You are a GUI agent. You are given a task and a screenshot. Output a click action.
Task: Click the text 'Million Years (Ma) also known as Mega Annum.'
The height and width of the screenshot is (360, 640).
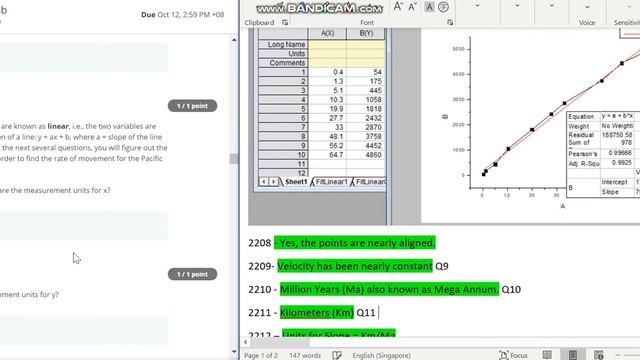(389, 289)
